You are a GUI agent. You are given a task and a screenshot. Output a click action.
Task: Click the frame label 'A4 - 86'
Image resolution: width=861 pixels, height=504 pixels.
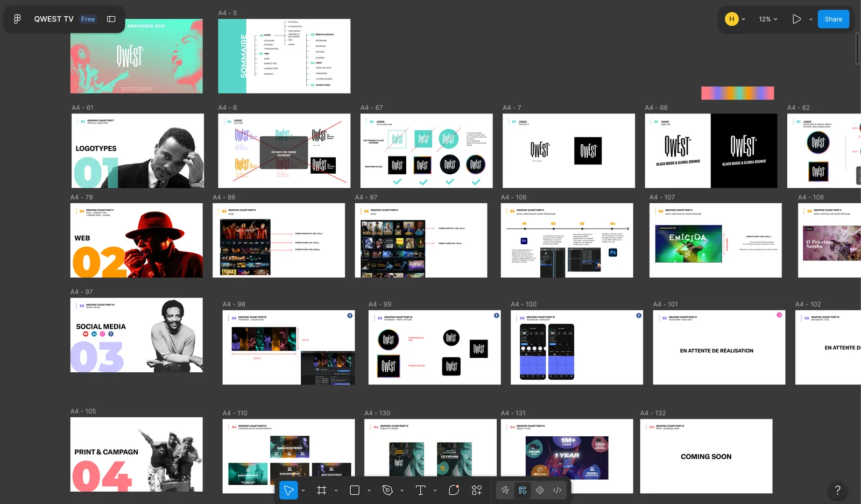pos(224,197)
